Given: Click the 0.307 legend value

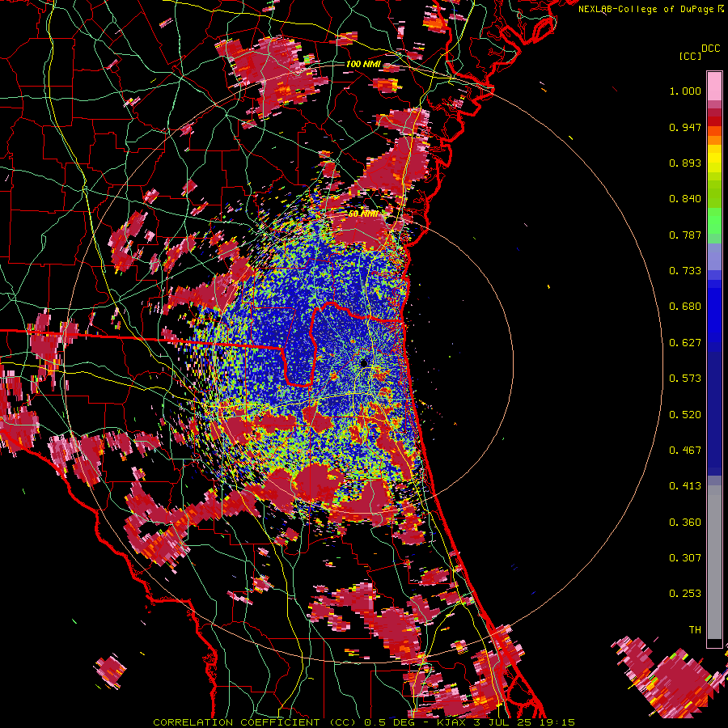Looking at the screenshot, I should (685, 558).
